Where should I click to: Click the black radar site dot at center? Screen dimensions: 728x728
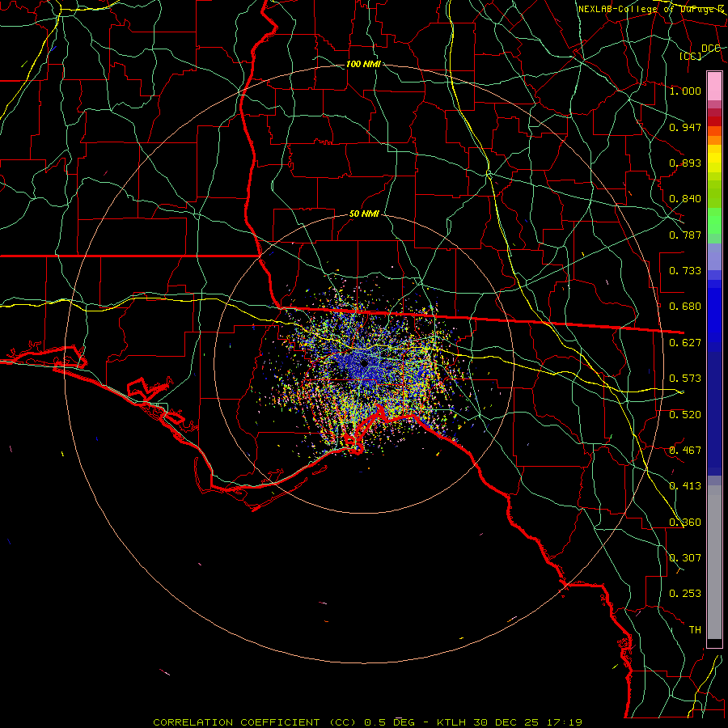click(364, 363)
